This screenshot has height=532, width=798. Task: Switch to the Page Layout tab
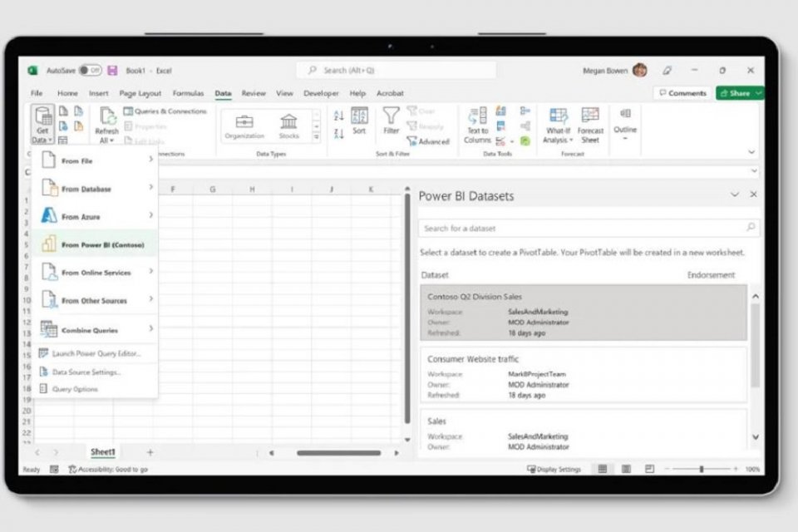[x=140, y=93]
